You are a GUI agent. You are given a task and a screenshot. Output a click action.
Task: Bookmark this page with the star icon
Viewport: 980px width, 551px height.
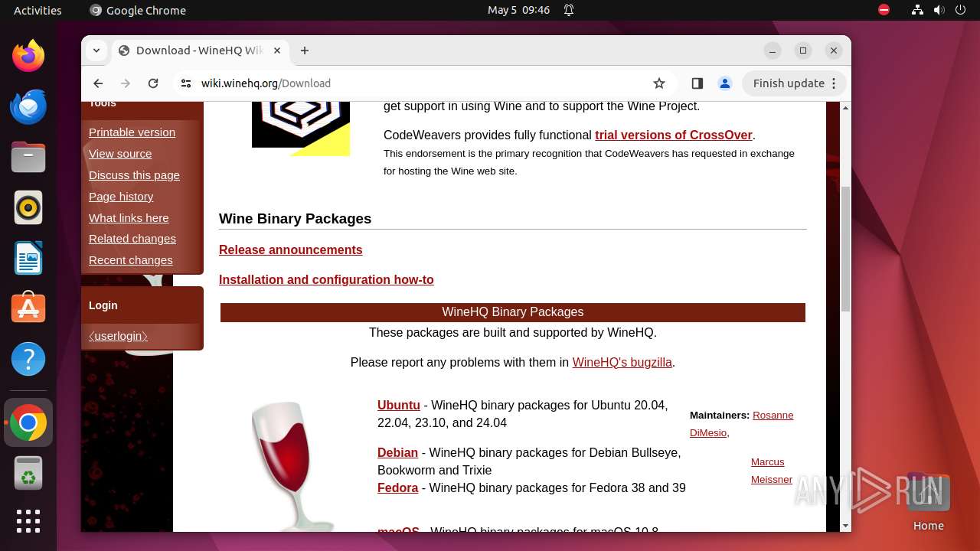pyautogui.click(x=659, y=83)
